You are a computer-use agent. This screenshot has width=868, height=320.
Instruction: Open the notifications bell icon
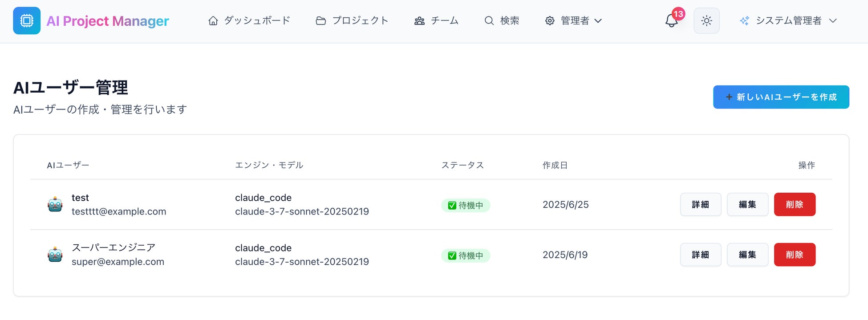click(x=671, y=21)
